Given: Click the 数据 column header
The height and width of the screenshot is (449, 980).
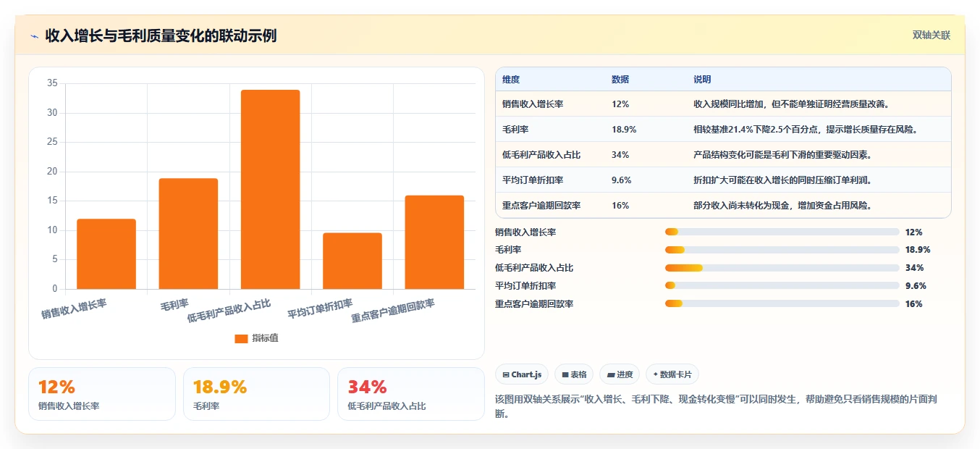Looking at the screenshot, I should [x=620, y=79].
